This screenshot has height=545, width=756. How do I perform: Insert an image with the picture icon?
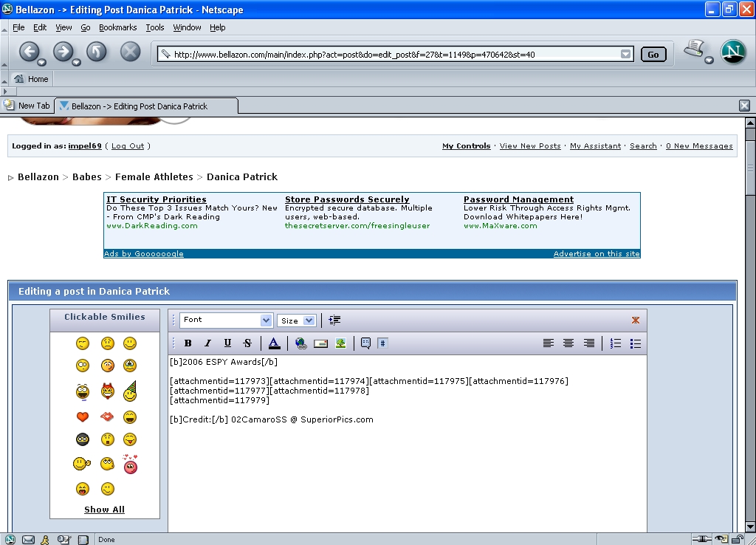[x=340, y=343]
